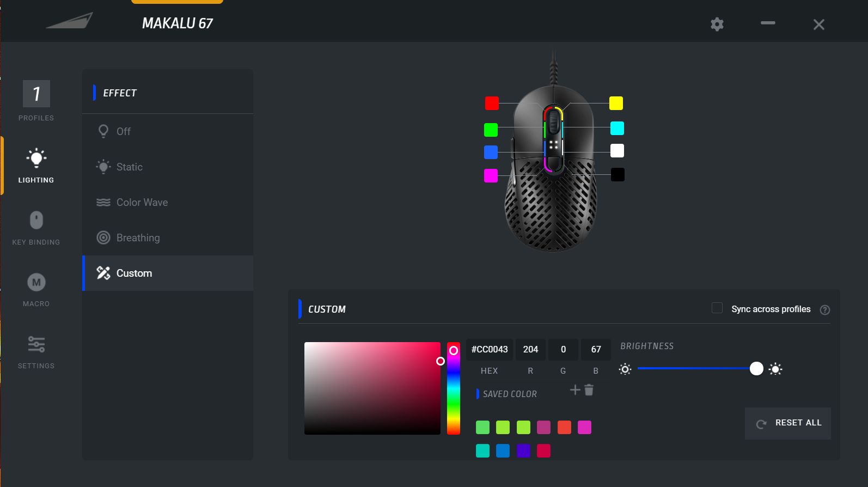Screen dimensions: 868x487
Task: Click the Brightness slider handle
Action: (756, 369)
